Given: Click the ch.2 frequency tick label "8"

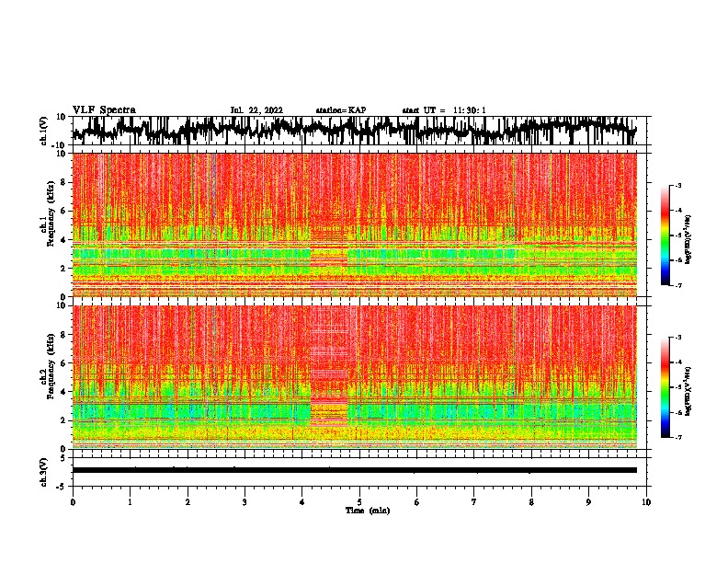Looking at the screenshot, I should [x=63, y=335].
